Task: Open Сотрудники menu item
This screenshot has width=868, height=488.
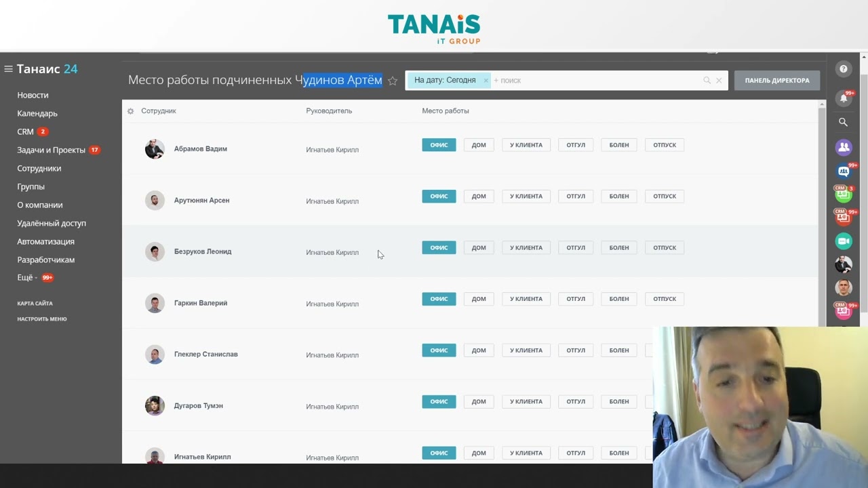Action: coord(39,169)
